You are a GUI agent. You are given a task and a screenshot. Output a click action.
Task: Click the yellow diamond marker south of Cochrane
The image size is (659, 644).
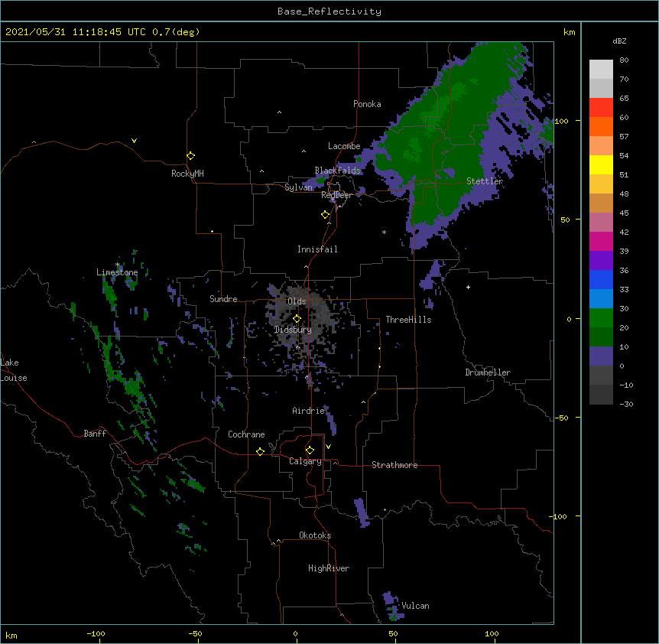click(260, 451)
